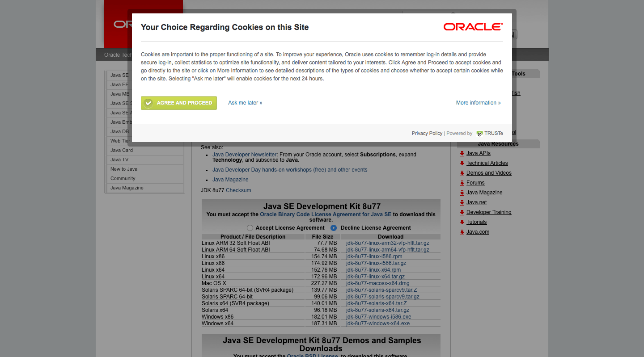Click the red arrow icon beside Java APIs
The height and width of the screenshot is (357, 644).
tap(462, 153)
